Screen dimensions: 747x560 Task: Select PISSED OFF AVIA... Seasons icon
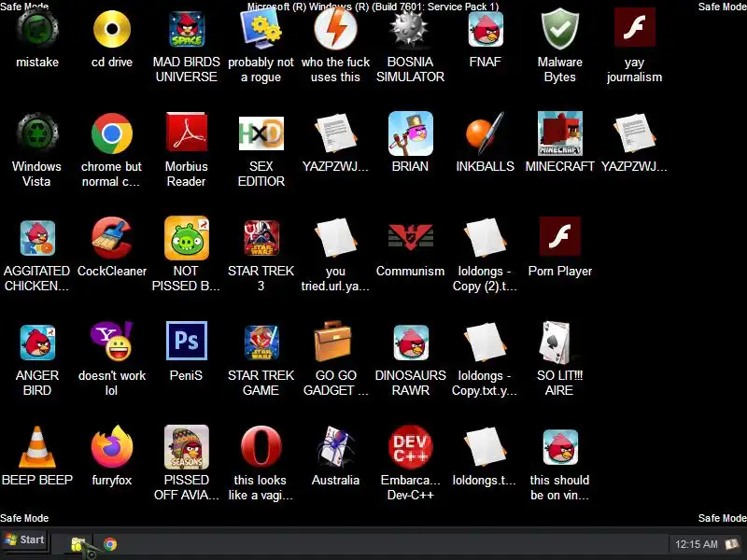[x=187, y=447]
